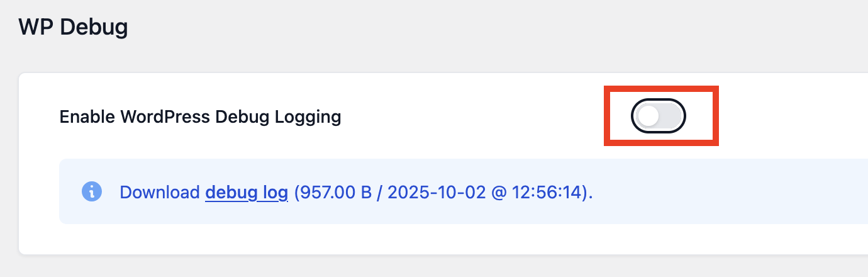Viewport: 868px width, 277px height.
Task: Click the 2025-10-02 log date text
Action: (437, 192)
